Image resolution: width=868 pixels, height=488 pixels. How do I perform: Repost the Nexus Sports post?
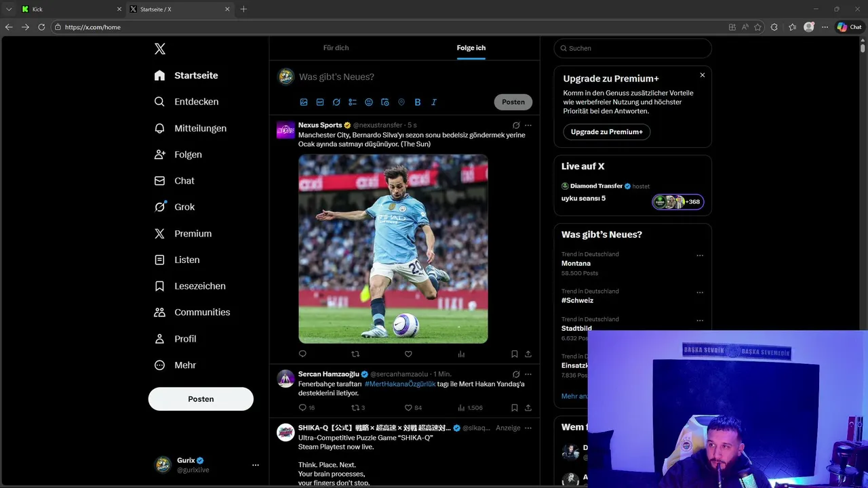355,354
